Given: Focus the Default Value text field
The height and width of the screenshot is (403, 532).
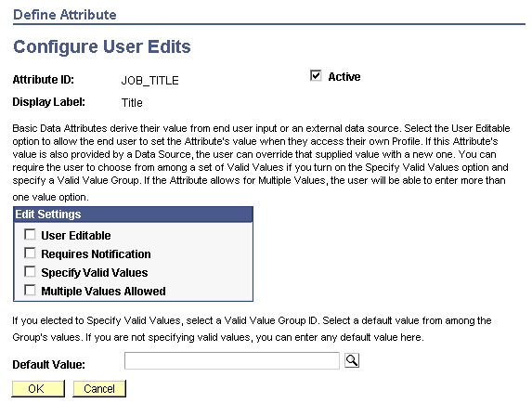Looking at the screenshot, I should coord(232,360).
